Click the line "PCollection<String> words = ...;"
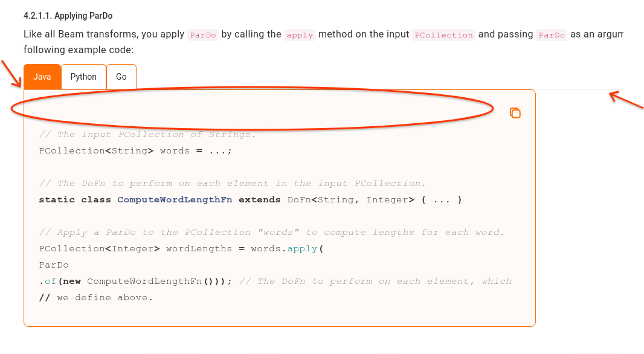The width and height of the screenshot is (644, 354). point(135,150)
